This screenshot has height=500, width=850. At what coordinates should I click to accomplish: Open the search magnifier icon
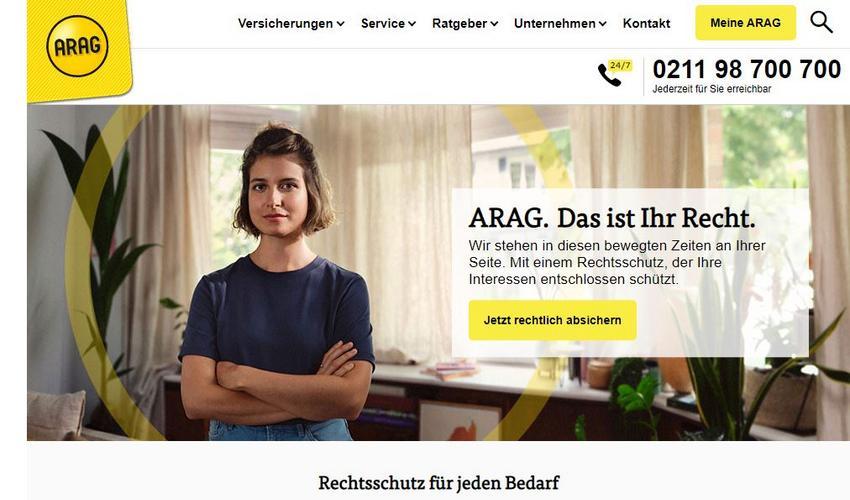pyautogui.click(x=821, y=22)
